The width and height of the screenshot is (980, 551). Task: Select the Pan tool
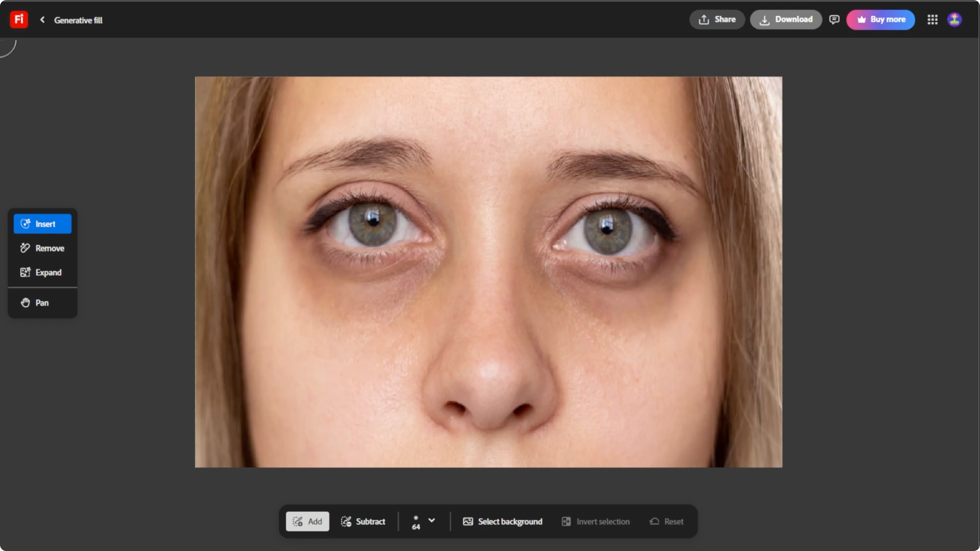[42, 303]
